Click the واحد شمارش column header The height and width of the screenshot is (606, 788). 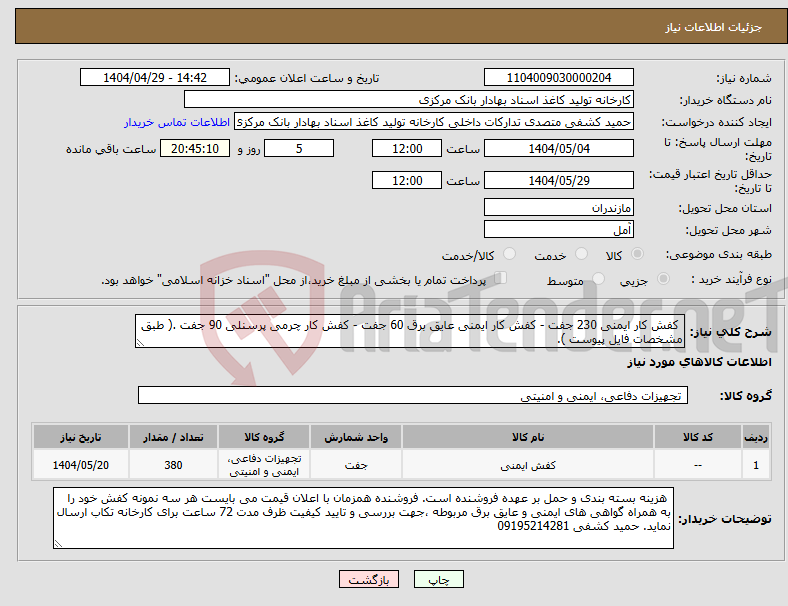pyautogui.click(x=356, y=437)
